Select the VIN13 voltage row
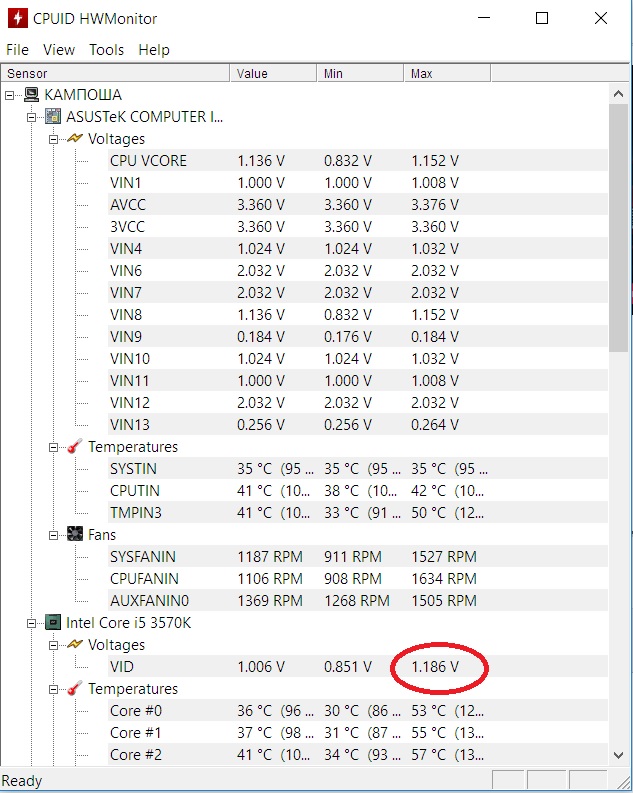The height and width of the screenshot is (793, 633). [357, 424]
